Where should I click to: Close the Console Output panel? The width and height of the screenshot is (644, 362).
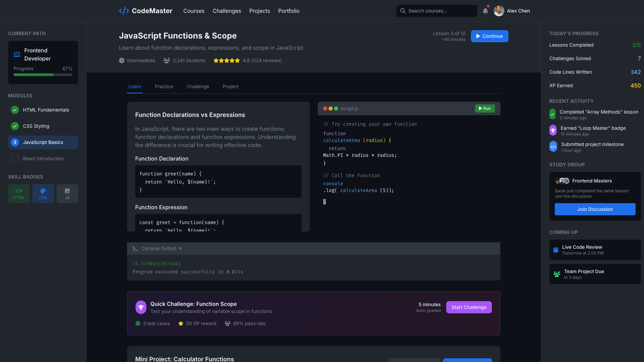tap(180, 248)
